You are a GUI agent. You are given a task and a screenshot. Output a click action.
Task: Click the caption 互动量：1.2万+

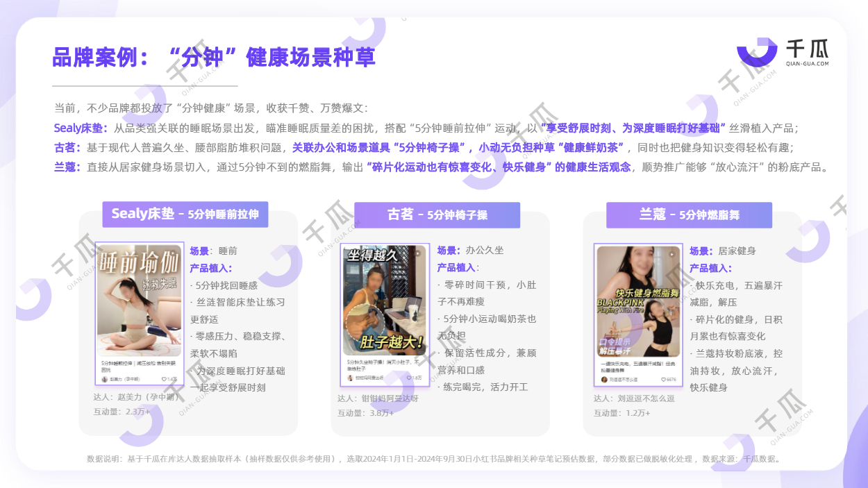tap(622, 413)
